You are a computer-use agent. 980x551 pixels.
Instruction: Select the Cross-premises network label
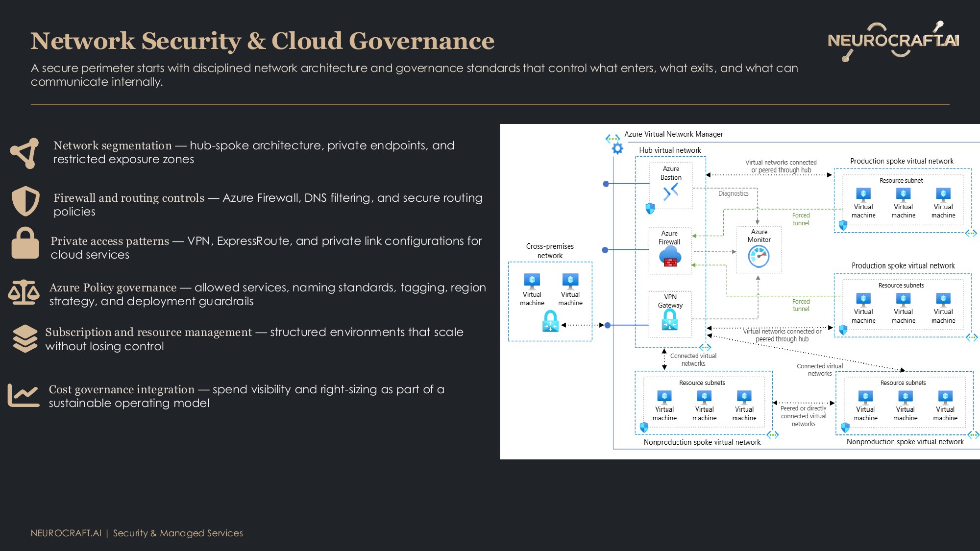(550, 251)
